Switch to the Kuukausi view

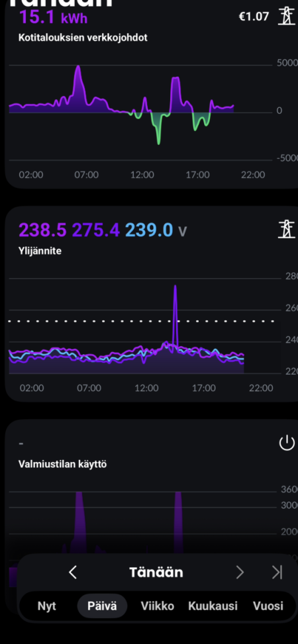[x=213, y=606]
